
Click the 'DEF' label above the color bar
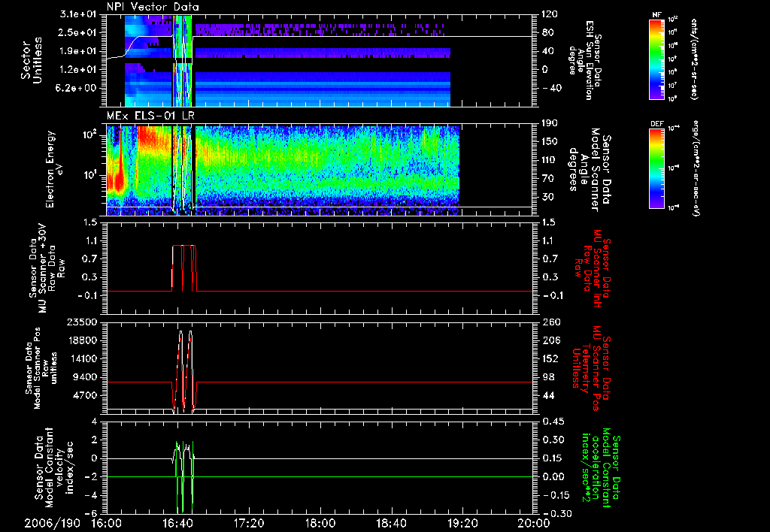click(x=657, y=124)
